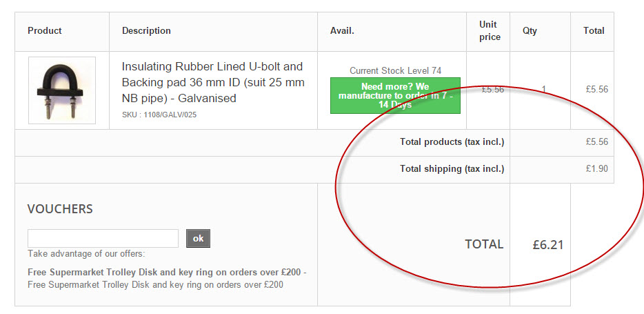644x314 pixels.
Task: Click the VOUCHERS section heading
Action: tap(60, 209)
